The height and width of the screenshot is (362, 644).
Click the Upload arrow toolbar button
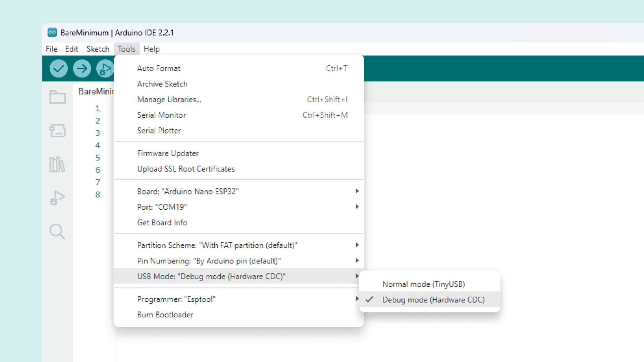point(82,69)
